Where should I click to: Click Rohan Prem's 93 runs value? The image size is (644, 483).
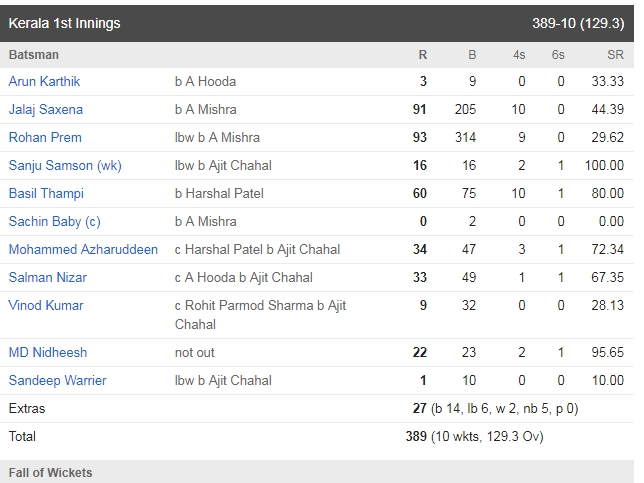tap(420, 137)
